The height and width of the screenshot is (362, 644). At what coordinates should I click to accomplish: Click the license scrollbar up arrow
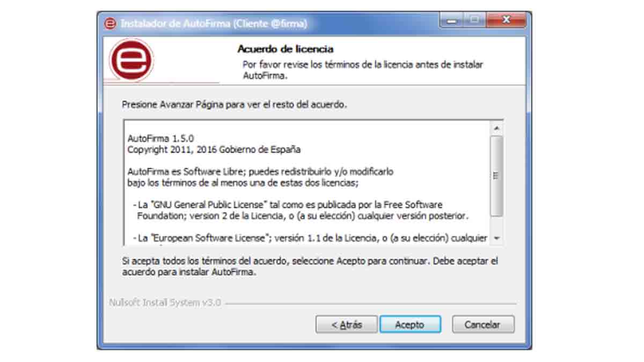pos(496,129)
